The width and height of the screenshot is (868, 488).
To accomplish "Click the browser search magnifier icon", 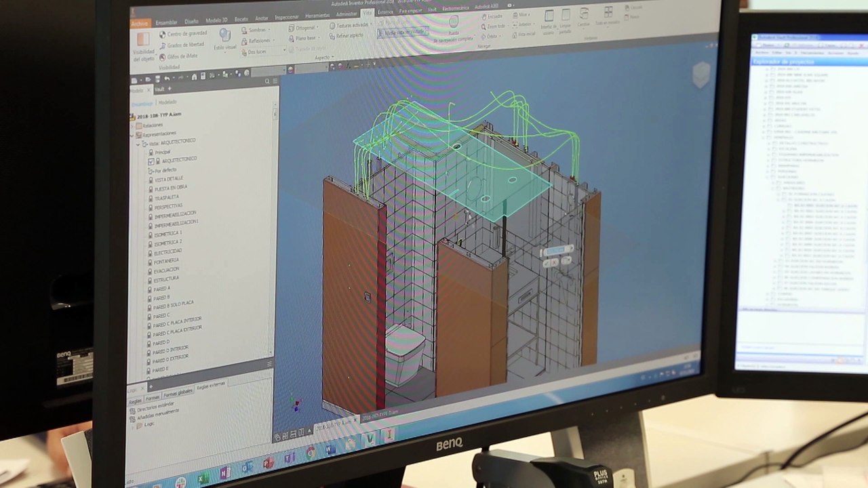I will [267, 82].
